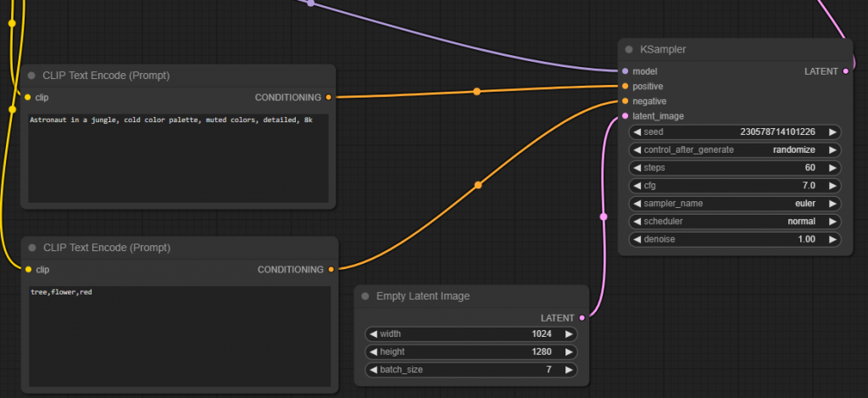Lower cfg using the left arrow
868x398 pixels.
637,185
